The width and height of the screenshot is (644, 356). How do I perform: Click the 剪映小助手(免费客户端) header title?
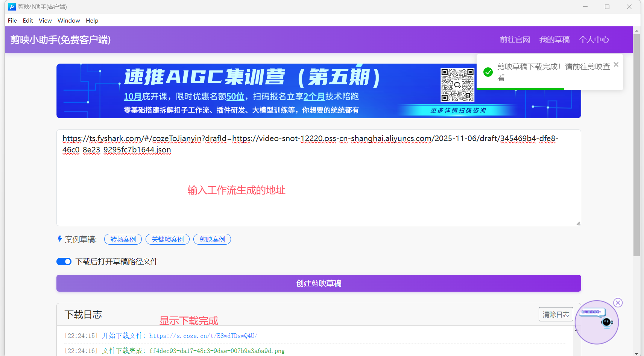point(61,40)
